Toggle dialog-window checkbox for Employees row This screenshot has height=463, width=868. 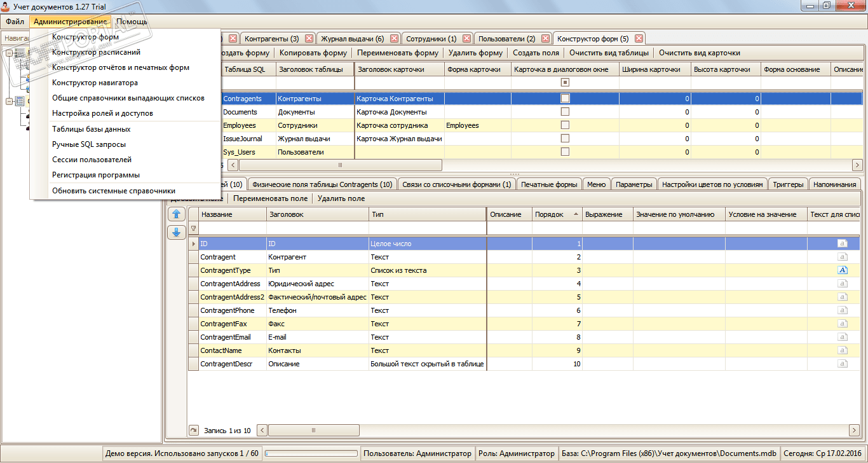[x=565, y=125]
